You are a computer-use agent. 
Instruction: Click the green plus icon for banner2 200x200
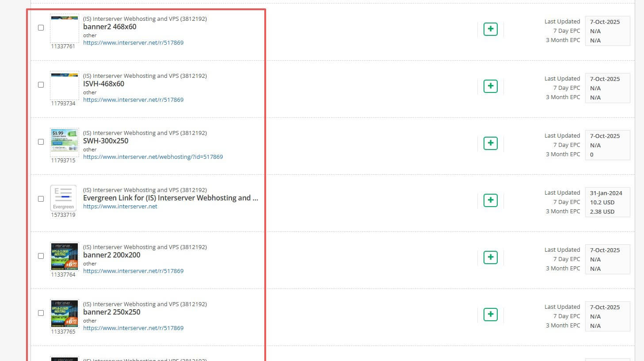coord(491,257)
